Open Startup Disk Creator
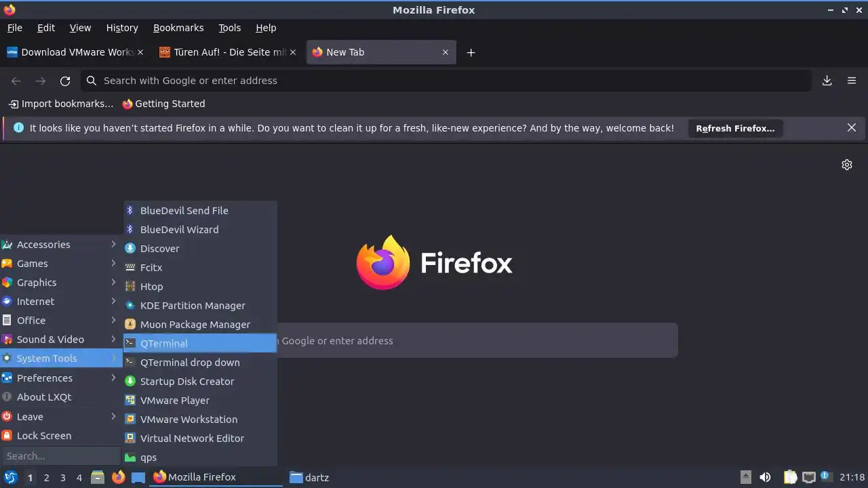 200,382
